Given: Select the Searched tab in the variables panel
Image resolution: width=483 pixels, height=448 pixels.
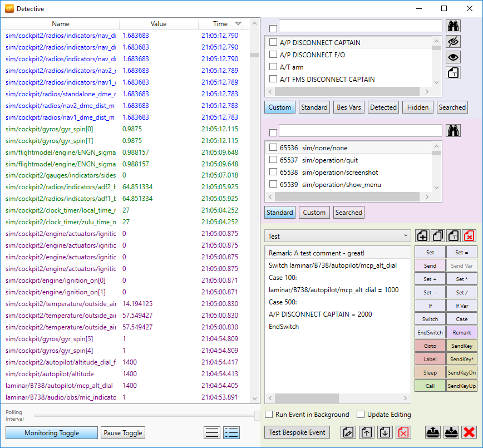Looking at the screenshot, I should click(452, 107).
